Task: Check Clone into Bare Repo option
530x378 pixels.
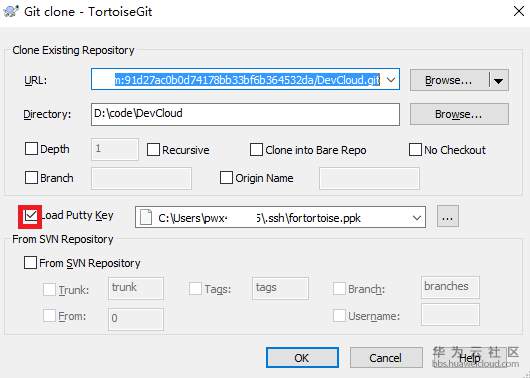Action: (x=256, y=149)
